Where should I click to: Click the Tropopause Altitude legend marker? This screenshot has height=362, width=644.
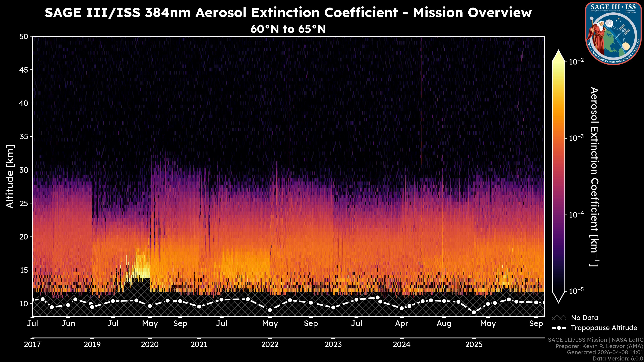tap(559, 328)
